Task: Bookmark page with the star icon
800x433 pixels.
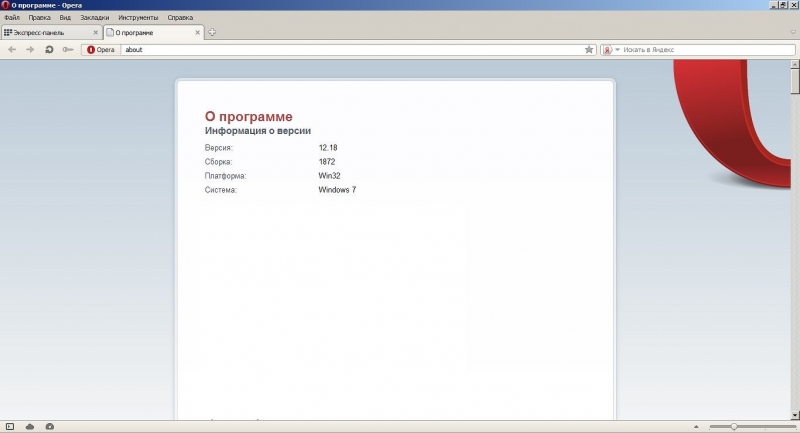Action: (x=589, y=49)
